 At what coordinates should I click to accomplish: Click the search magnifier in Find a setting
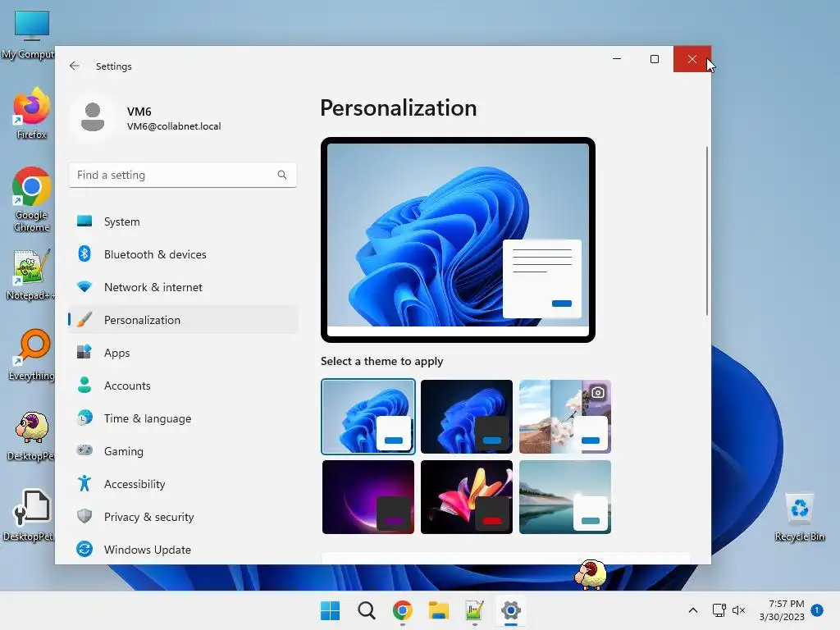tap(282, 175)
